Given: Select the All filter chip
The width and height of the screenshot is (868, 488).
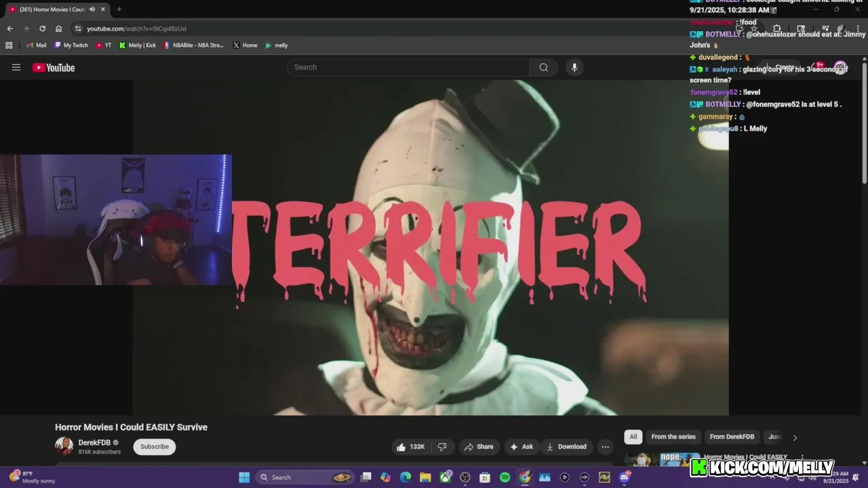Looking at the screenshot, I should pyautogui.click(x=633, y=437).
